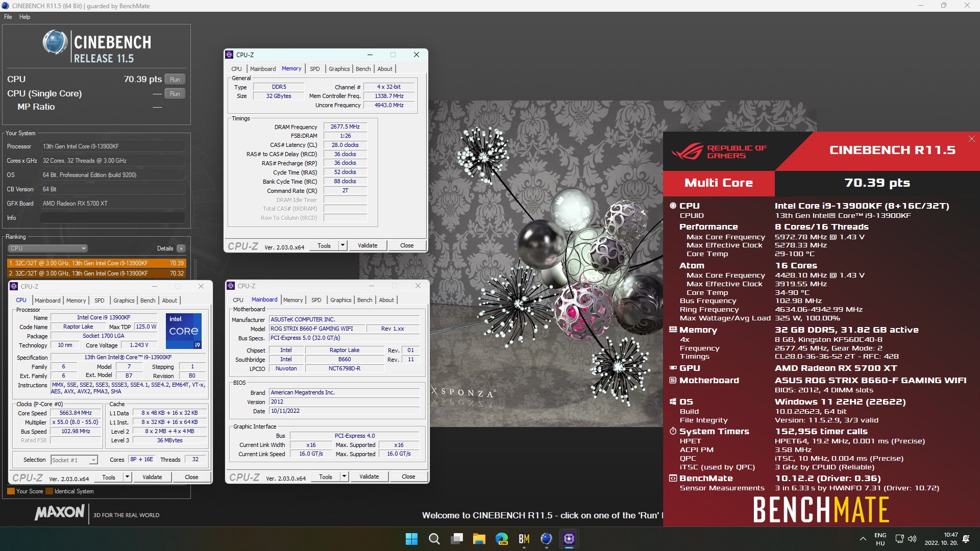Screen dimensions: 980x551
Task: Close the BenchMate result panel
Action: (971, 139)
